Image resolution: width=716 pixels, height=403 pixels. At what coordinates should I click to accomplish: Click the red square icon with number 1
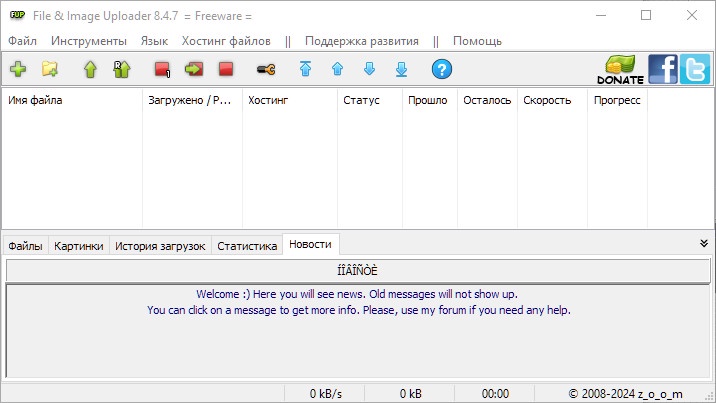click(x=162, y=69)
